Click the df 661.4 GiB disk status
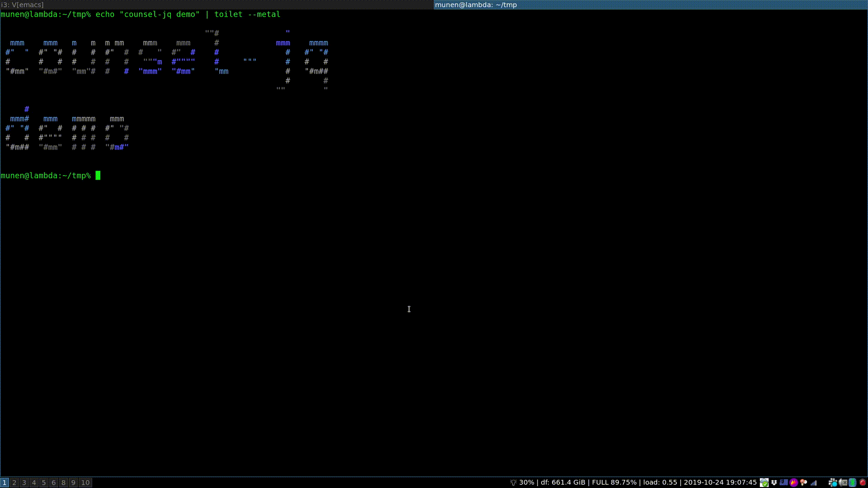Screen dimensions: 868x488 pos(563,483)
